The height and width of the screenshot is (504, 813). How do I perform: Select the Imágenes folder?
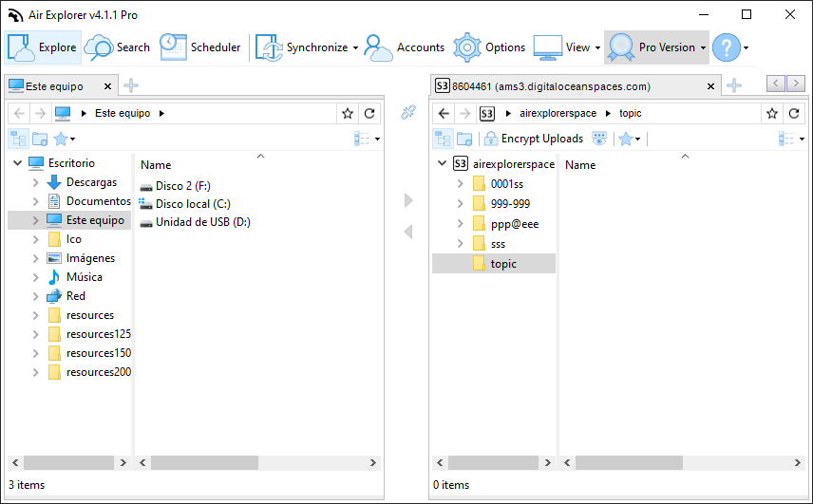tap(90, 258)
